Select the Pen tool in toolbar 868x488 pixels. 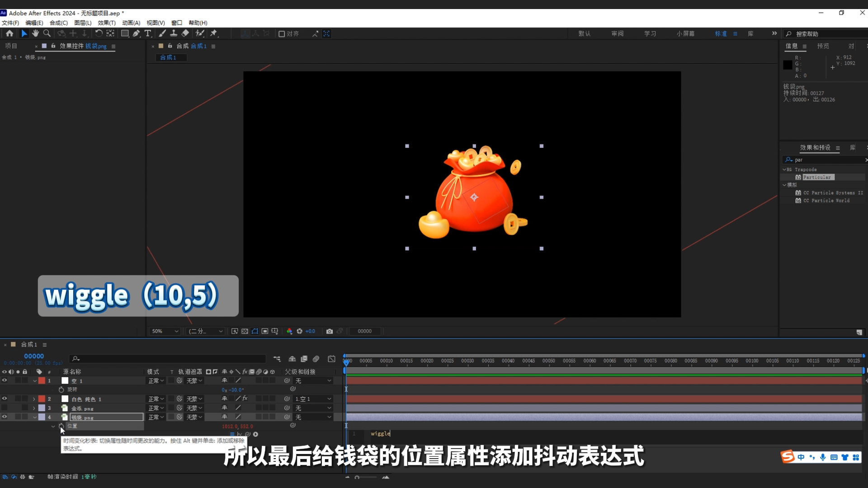click(x=136, y=33)
